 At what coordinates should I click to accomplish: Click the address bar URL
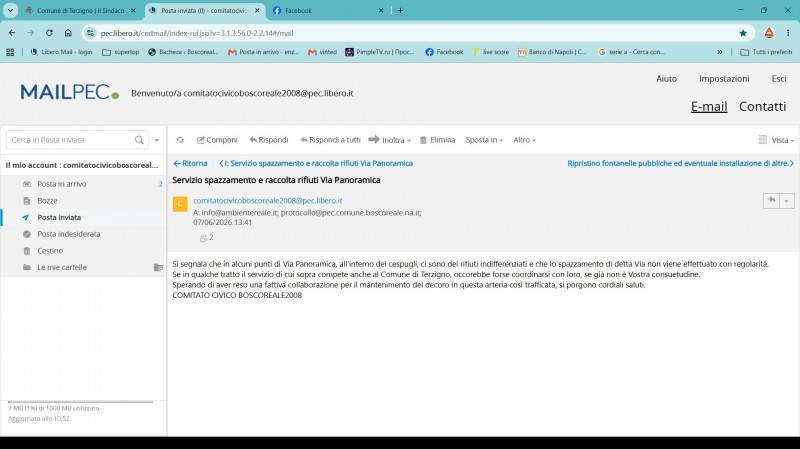point(197,33)
